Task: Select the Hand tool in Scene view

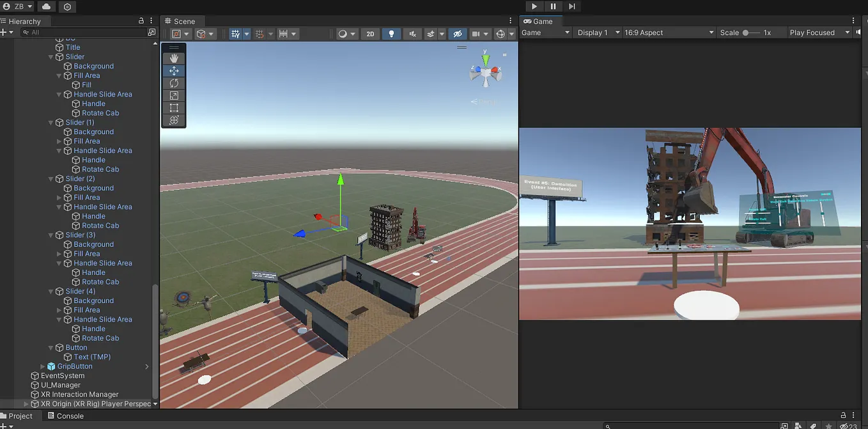Action: (173, 58)
